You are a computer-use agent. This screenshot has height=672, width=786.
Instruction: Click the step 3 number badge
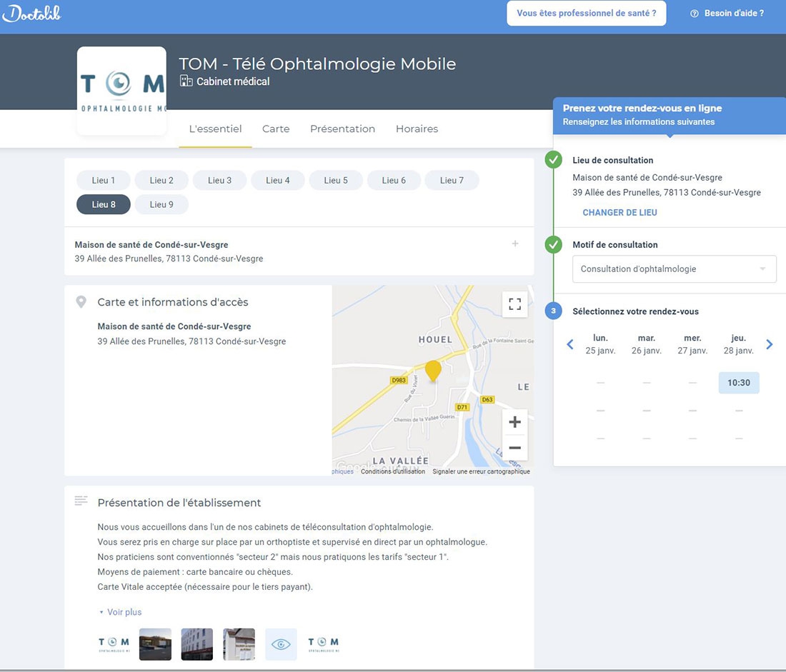point(553,311)
